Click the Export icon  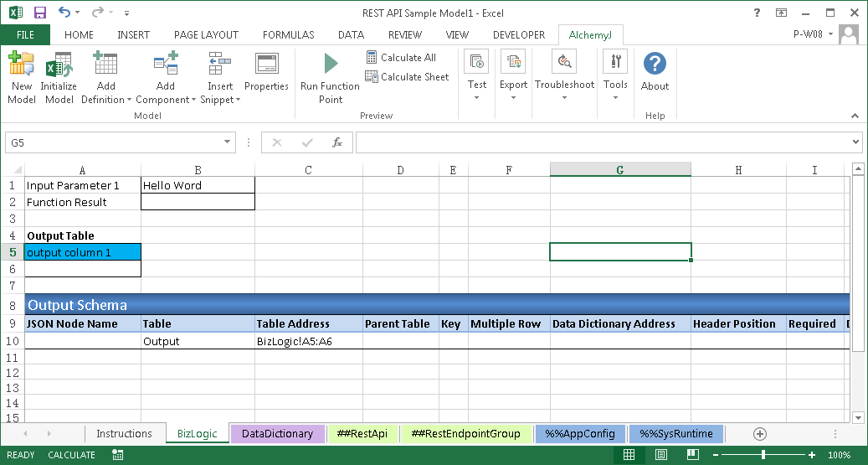[x=513, y=62]
